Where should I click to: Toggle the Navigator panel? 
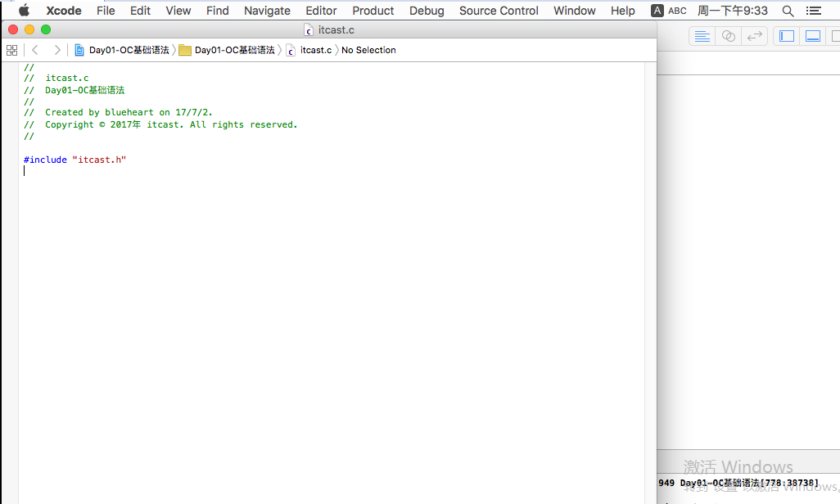[x=787, y=37]
